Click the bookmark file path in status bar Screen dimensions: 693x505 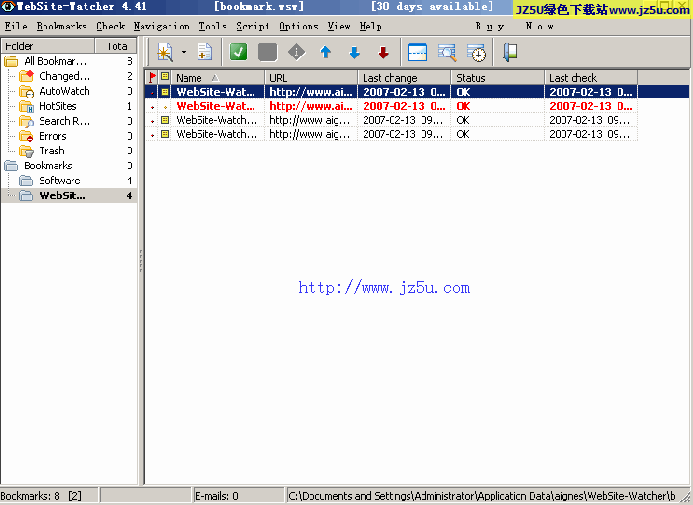482,496
